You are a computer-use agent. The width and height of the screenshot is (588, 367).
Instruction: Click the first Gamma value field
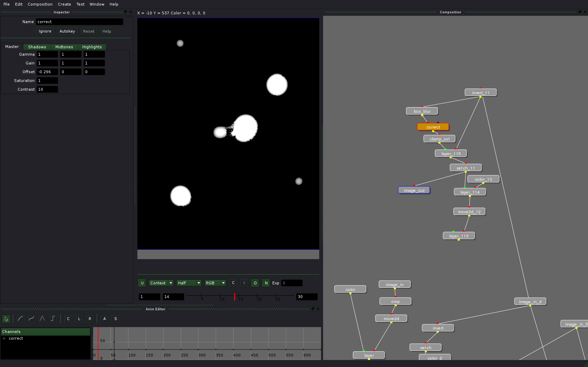click(x=47, y=54)
